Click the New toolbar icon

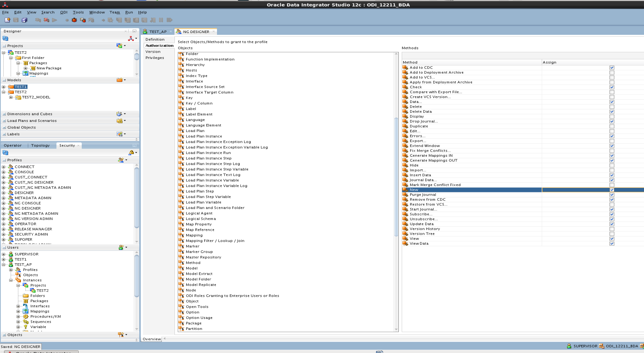point(7,20)
